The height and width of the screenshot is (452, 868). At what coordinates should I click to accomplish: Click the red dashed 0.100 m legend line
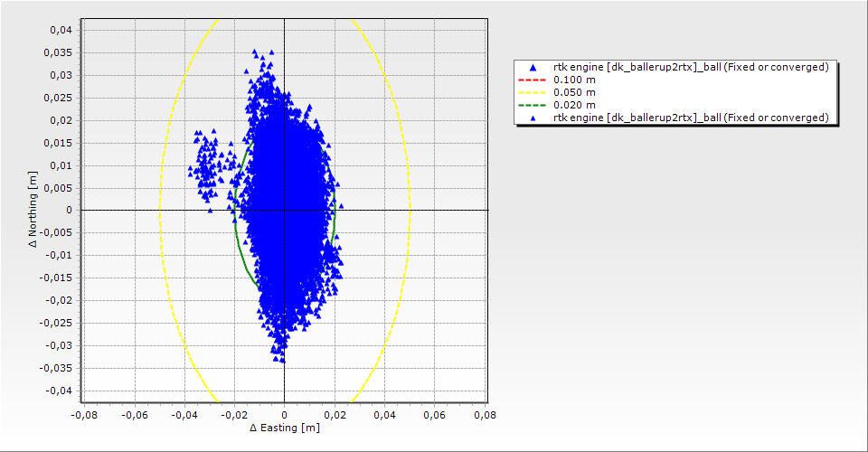tap(532, 80)
